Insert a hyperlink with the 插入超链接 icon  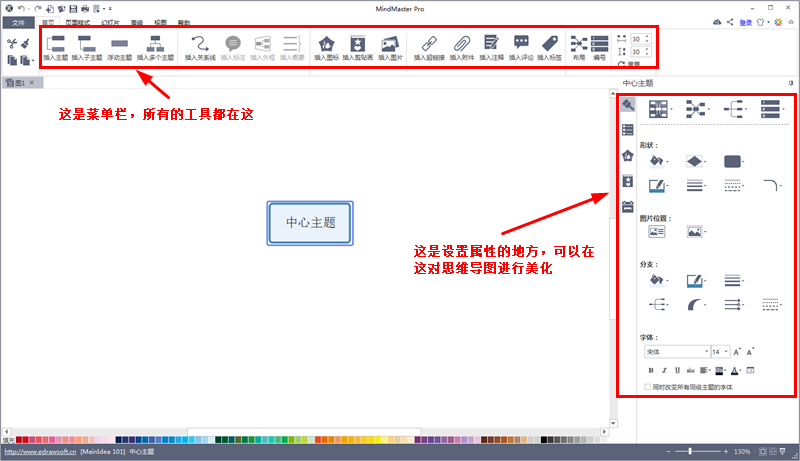tap(429, 48)
